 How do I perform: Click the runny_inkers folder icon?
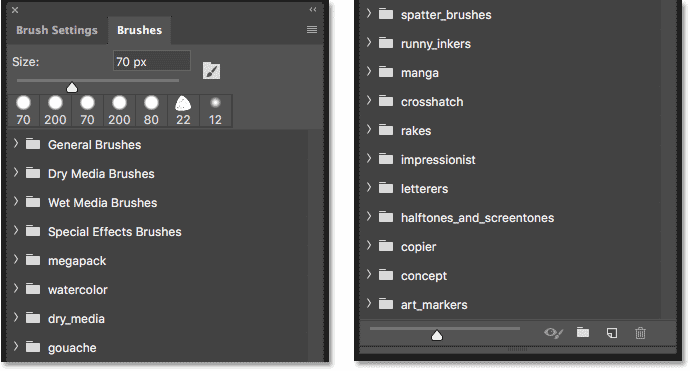[x=386, y=43]
